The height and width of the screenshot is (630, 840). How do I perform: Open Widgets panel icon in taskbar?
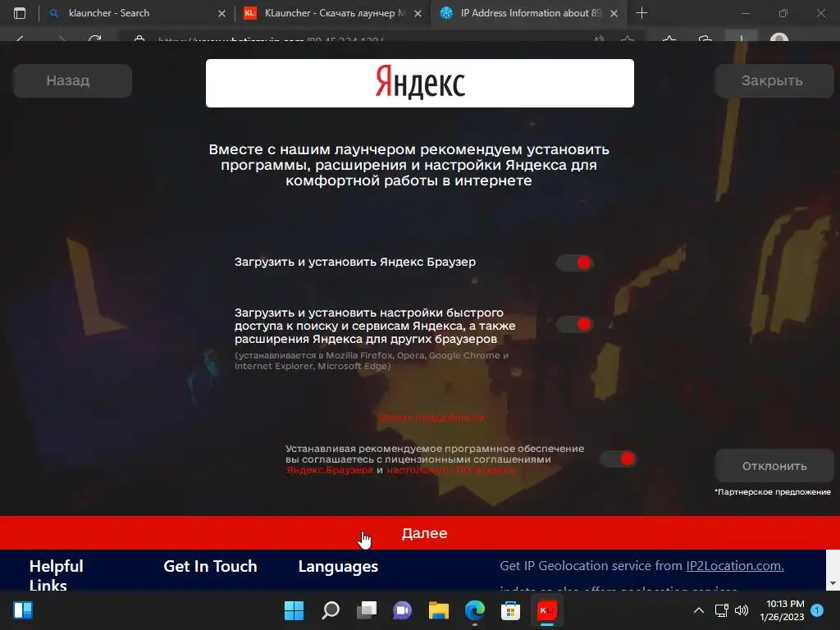[x=23, y=610]
